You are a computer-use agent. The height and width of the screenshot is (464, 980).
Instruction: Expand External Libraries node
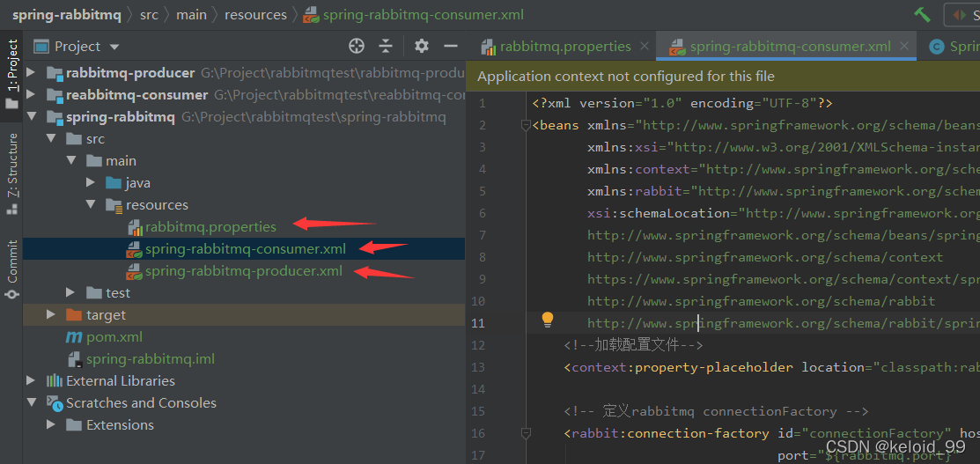coord(32,381)
